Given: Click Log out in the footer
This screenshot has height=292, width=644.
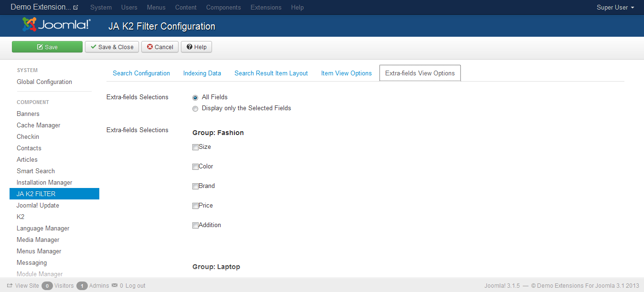Looking at the screenshot, I should 136,286.
